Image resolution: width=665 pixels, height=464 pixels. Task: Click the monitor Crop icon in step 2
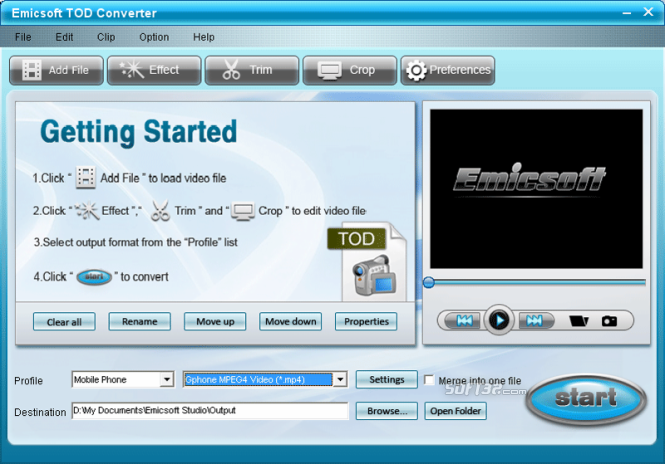point(243,211)
